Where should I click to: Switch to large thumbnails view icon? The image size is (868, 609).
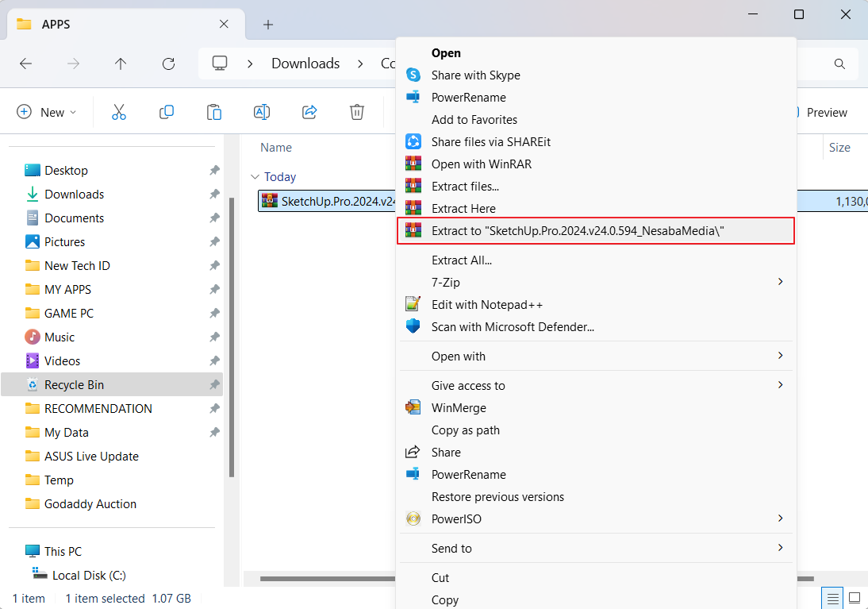[855, 598]
